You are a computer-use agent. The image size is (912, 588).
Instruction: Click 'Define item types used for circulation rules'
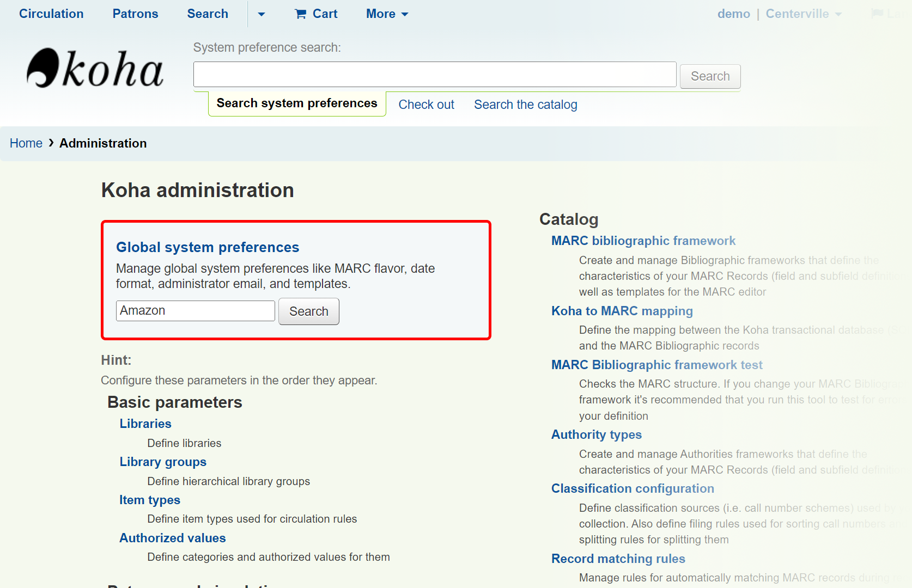(252, 519)
